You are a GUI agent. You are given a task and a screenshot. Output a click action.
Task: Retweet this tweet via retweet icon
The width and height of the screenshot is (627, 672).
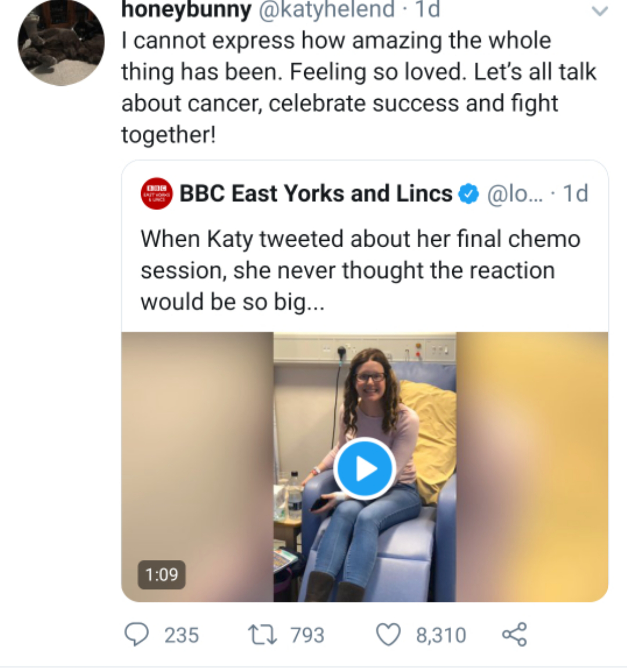pyautogui.click(x=262, y=634)
